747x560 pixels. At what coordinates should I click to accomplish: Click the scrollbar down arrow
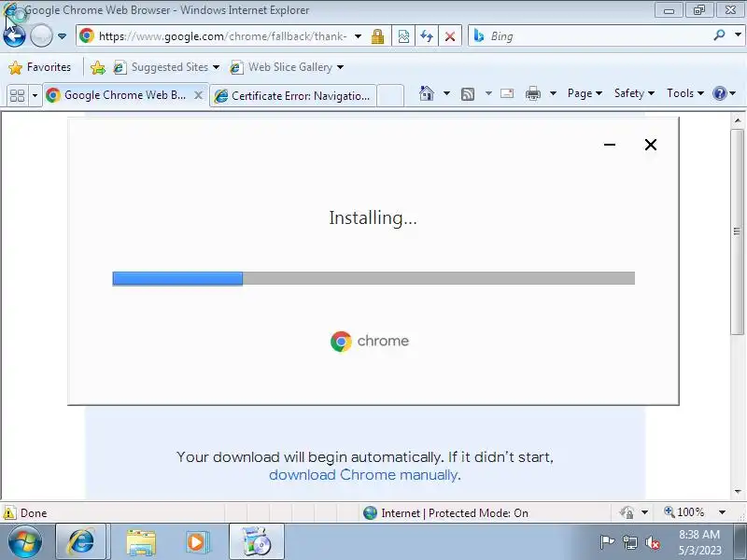(738, 491)
